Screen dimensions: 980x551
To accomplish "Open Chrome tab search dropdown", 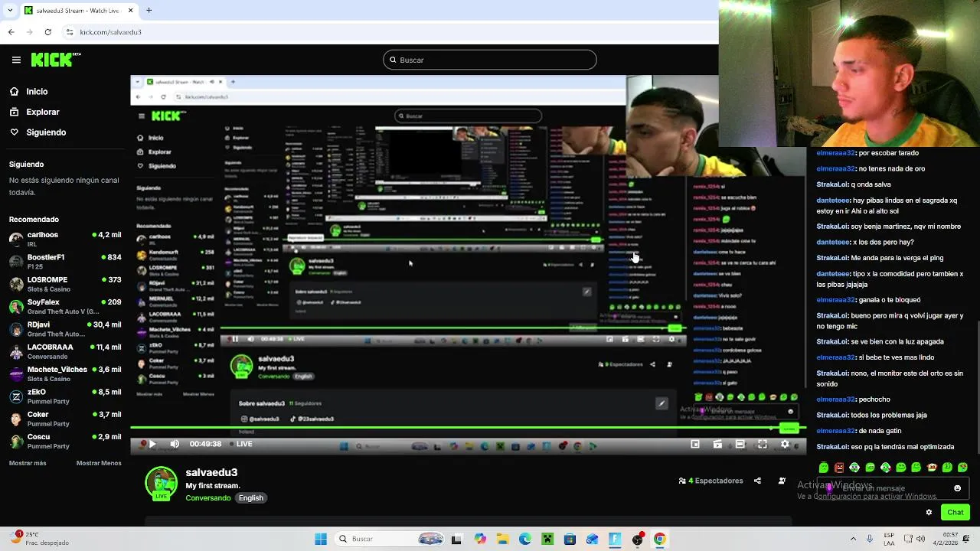I will (9, 10).
